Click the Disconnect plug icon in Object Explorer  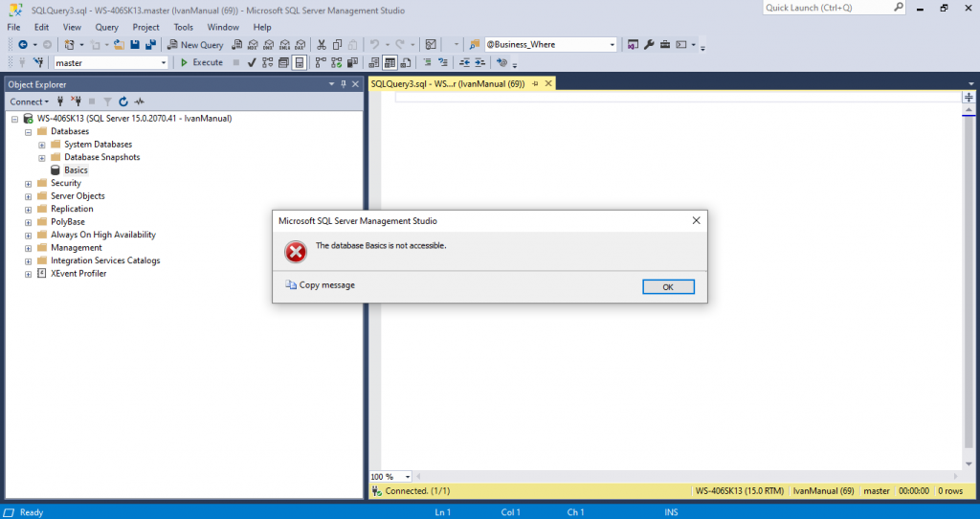[76, 102]
